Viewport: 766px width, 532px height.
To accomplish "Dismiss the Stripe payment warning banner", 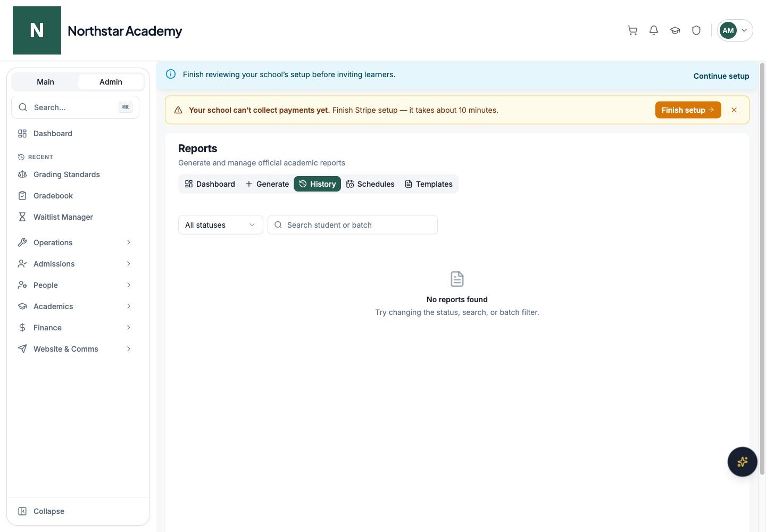I will click(734, 110).
